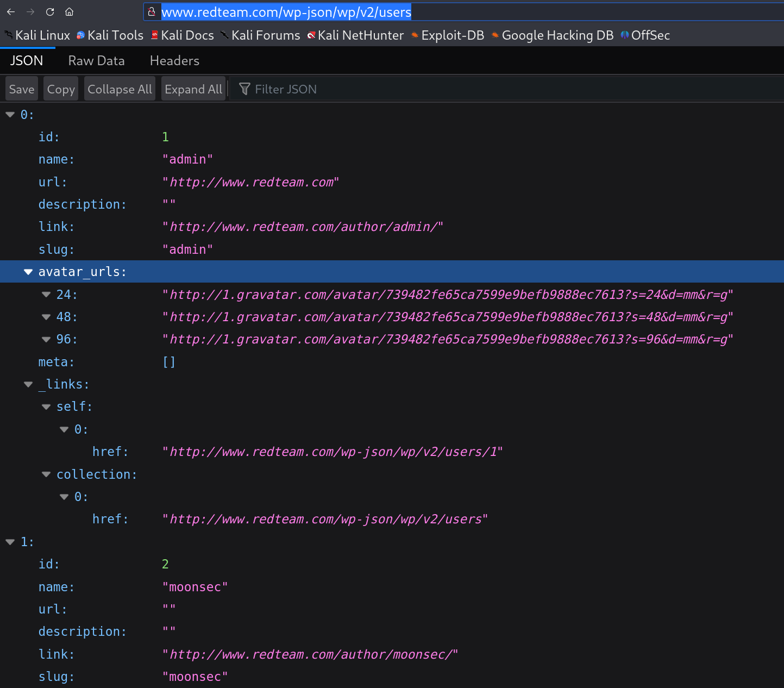Collapse the 0: entry under collection
This screenshot has width=784, height=688.
(x=64, y=497)
